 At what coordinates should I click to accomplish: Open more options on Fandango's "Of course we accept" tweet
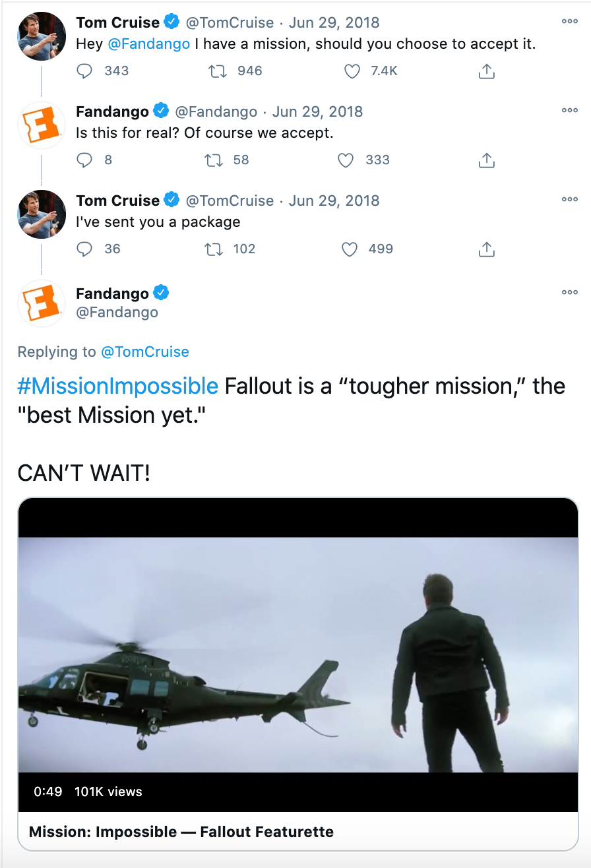pos(569,111)
